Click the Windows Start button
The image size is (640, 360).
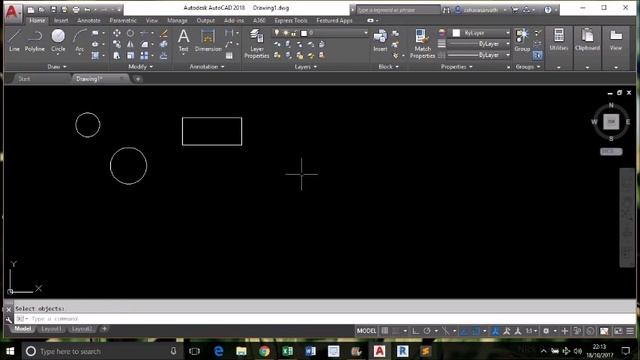tap(10, 351)
